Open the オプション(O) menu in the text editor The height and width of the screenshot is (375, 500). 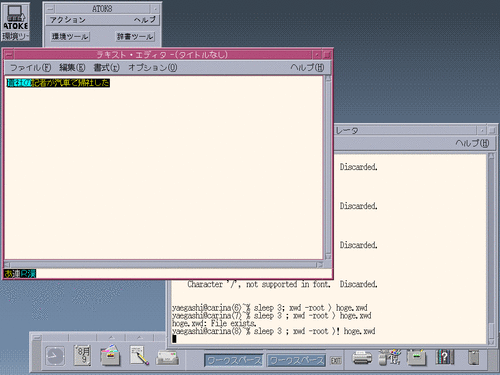(x=153, y=68)
